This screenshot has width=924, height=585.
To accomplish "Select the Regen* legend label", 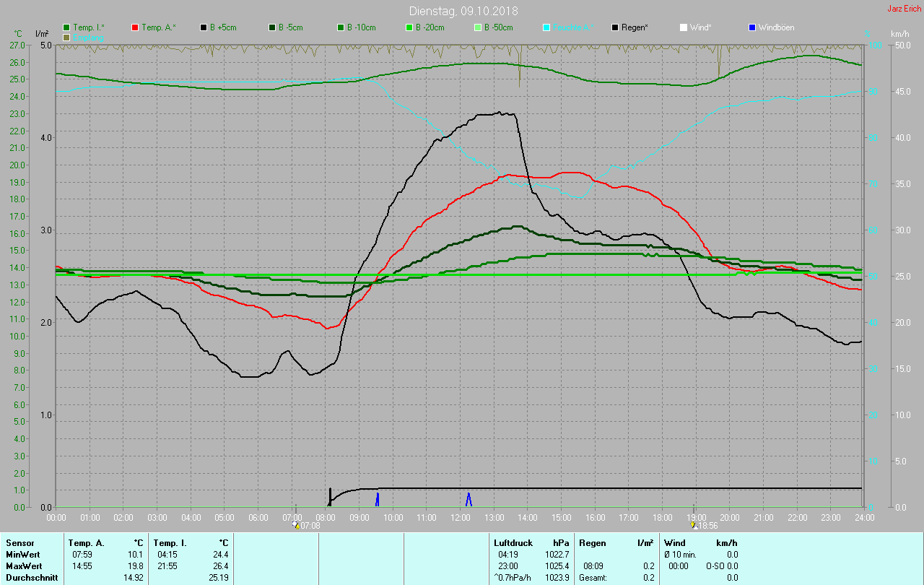I will (x=635, y=27).
